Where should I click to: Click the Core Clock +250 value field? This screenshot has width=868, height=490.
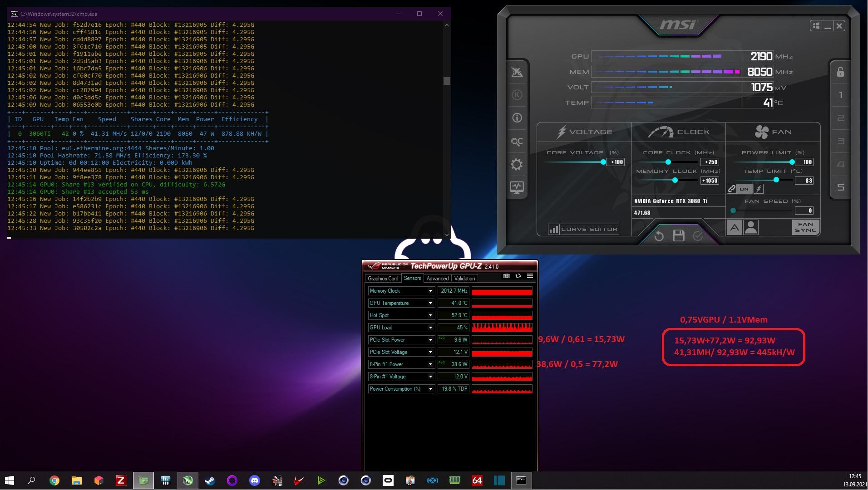click(x=710, y=162)
